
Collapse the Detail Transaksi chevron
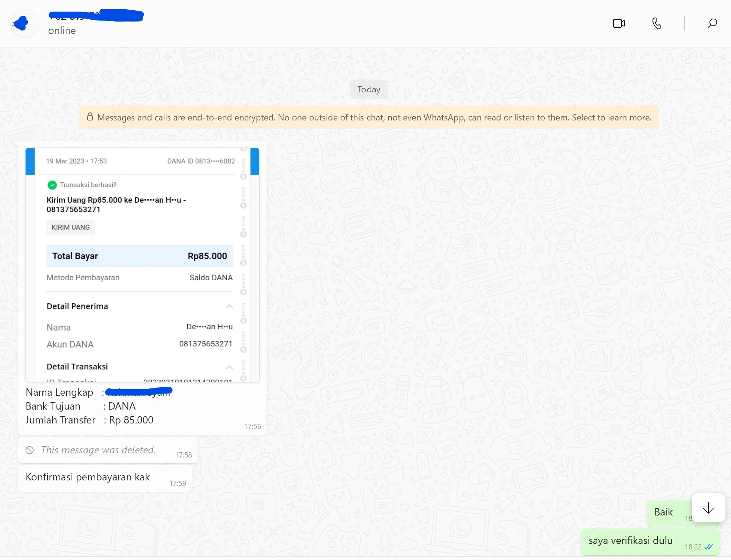point(229,367)
